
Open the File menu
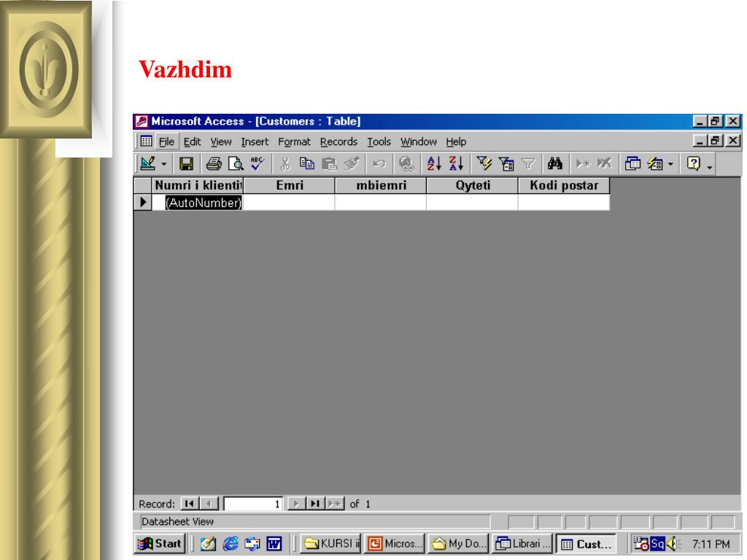coord(166,142)
